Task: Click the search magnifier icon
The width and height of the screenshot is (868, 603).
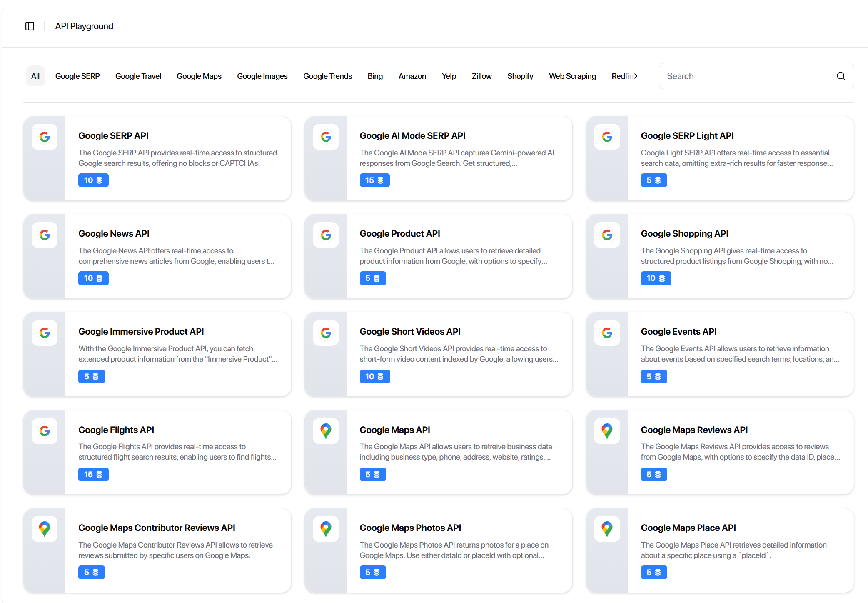Action: [x=841, y=76]
